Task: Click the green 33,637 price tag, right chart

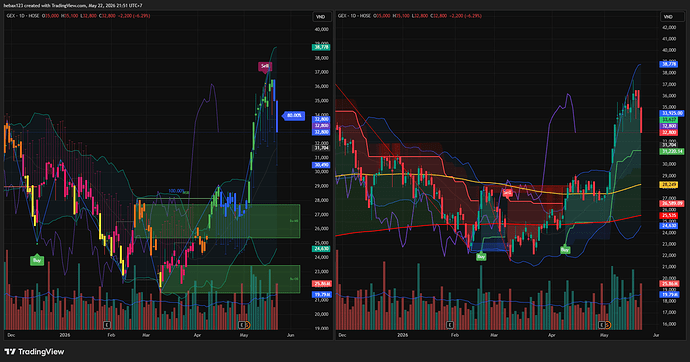Action: click(x=668, y=120)
